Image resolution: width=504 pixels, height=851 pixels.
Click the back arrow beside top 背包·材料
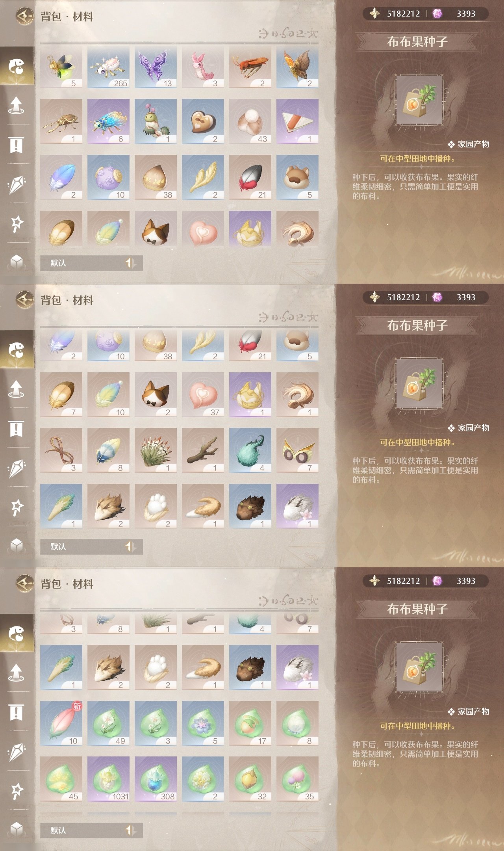(x=24, y=17)
